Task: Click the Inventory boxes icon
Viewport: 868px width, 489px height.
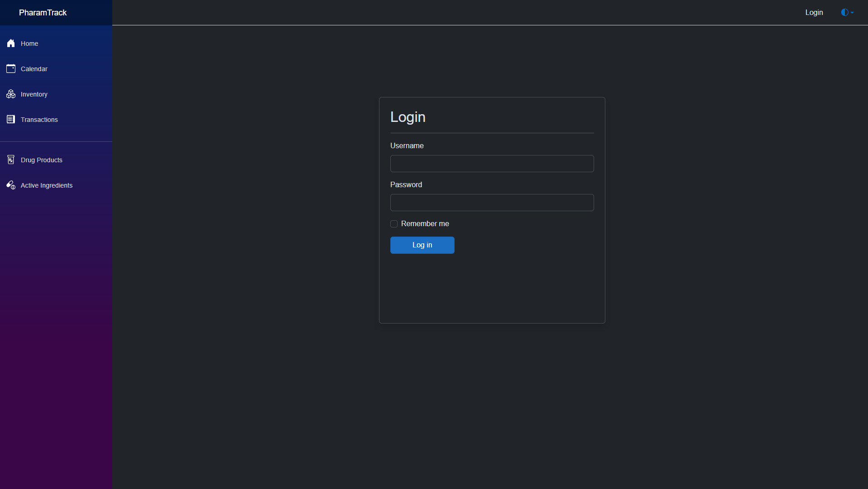Action: click(x=11, y=94)
